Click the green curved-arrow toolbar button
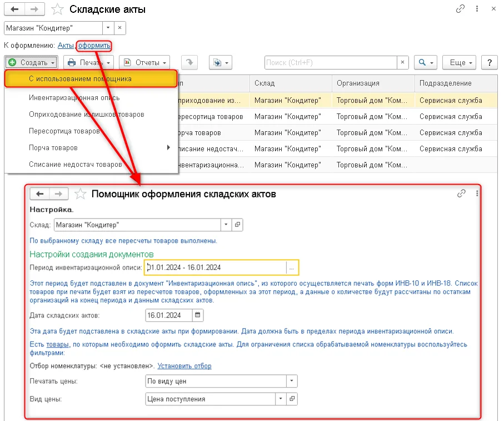Image resolution: width=504 pixels, height=421 pixels. pos(189,62)
